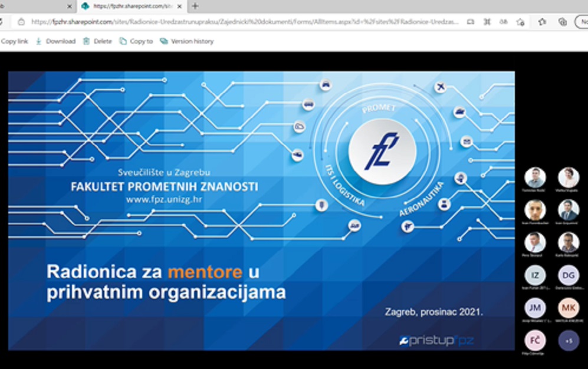Select the active SharePoint browser tab

click(x=130, y=6)
